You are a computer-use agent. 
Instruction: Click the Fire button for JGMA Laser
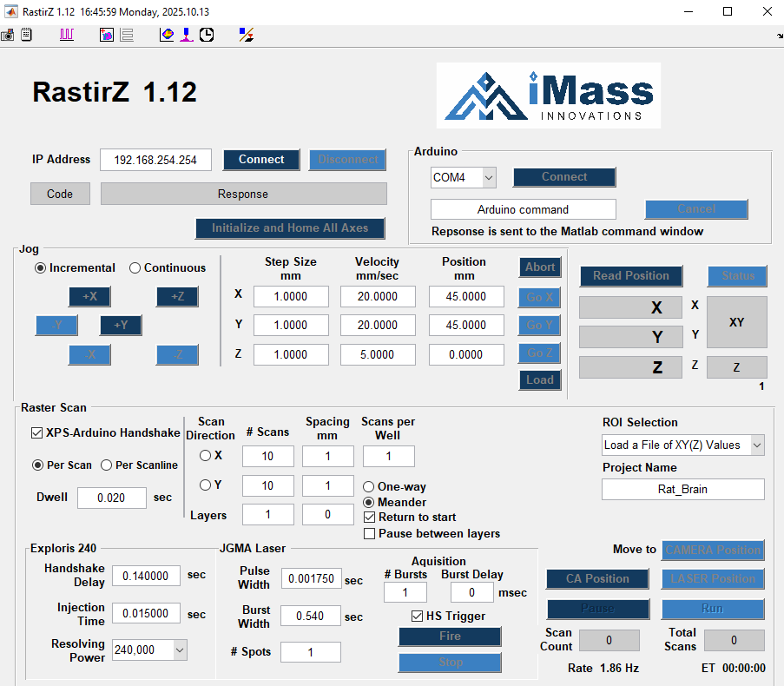click(450, 637)
